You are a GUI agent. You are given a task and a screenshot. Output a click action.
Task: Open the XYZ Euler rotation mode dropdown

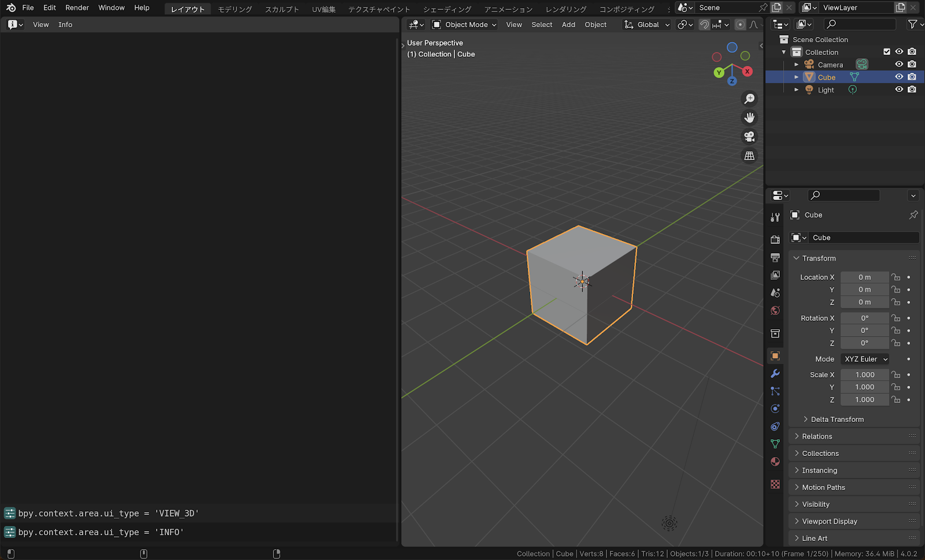click(x=864, y=359)
